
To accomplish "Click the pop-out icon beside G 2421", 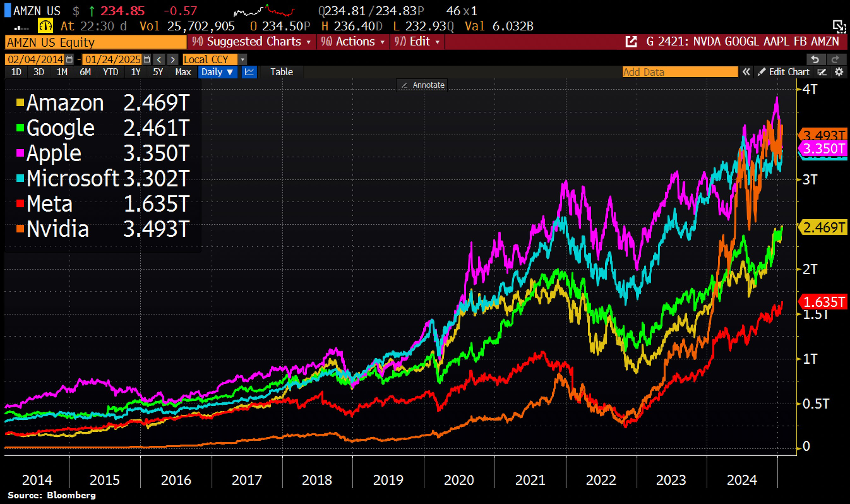I will [x=632, y=42].
